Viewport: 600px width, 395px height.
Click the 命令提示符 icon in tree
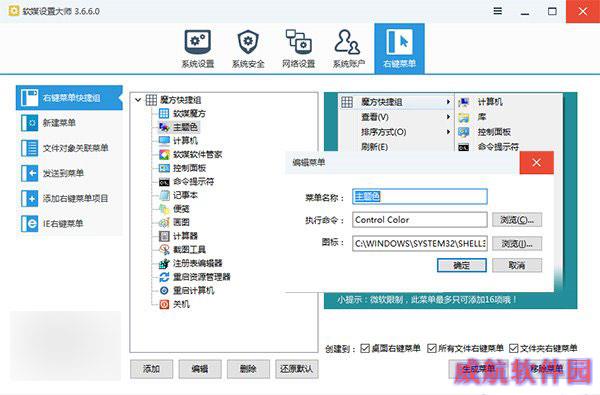click(164, 182)
